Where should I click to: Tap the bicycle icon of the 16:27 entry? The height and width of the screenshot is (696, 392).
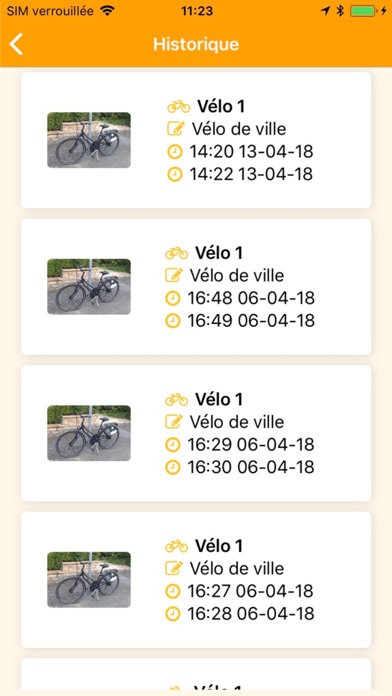[x=177, y=546]
